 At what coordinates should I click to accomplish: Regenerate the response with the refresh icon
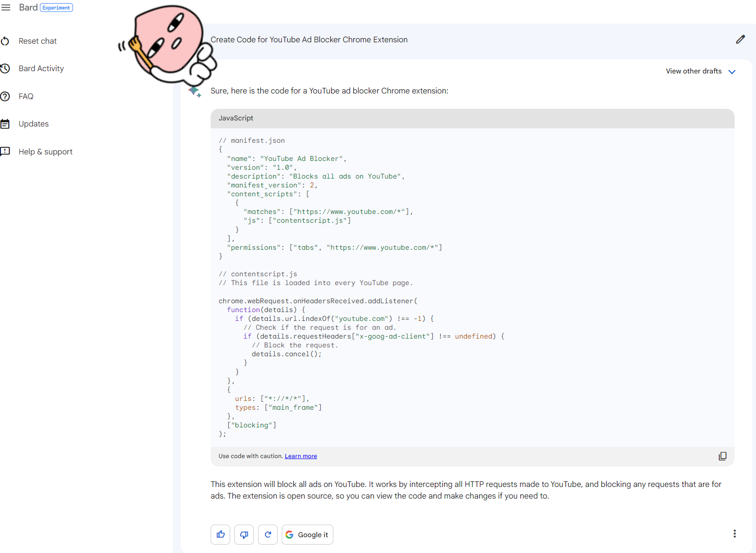click(x=268, y=534)
